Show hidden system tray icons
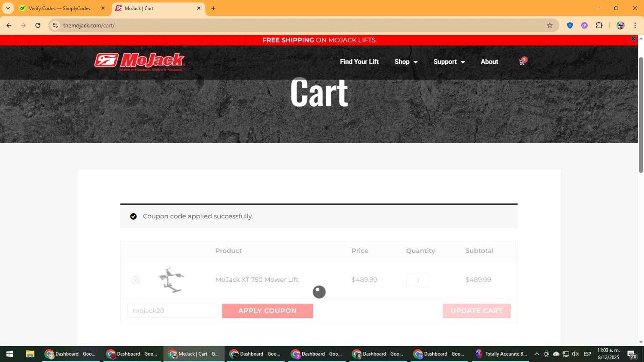The image size is (644, 362). [x=537, y=354]
